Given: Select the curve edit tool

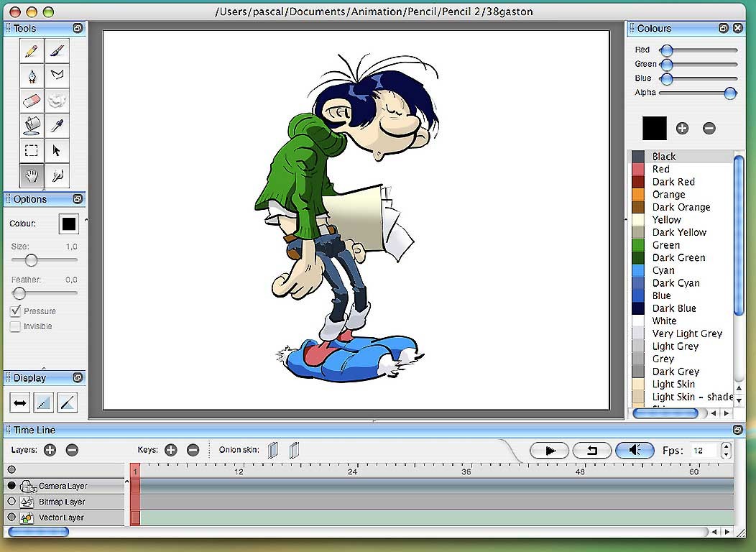Looking at the screenshot, I should point(57,176).
